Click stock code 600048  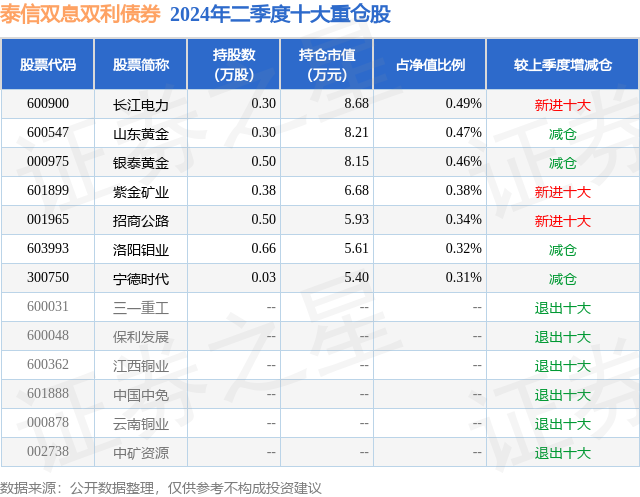48,335
